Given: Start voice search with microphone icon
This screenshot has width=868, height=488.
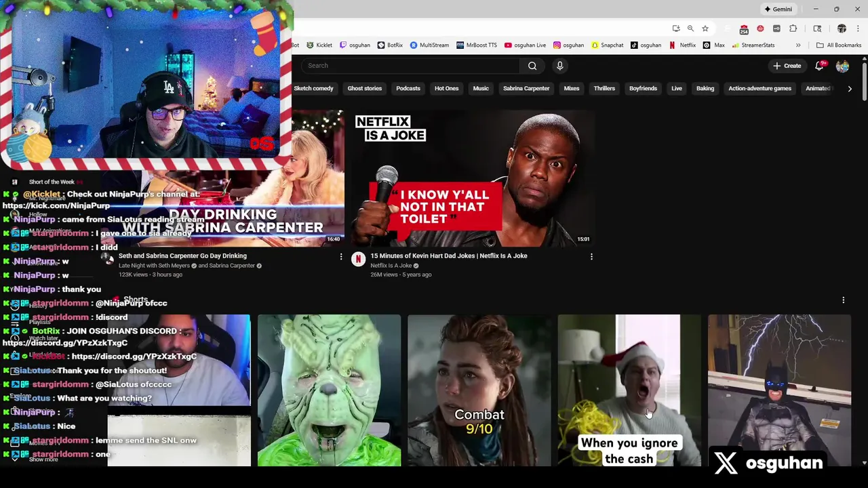Looking at the screenshot, I should [559, 66].
